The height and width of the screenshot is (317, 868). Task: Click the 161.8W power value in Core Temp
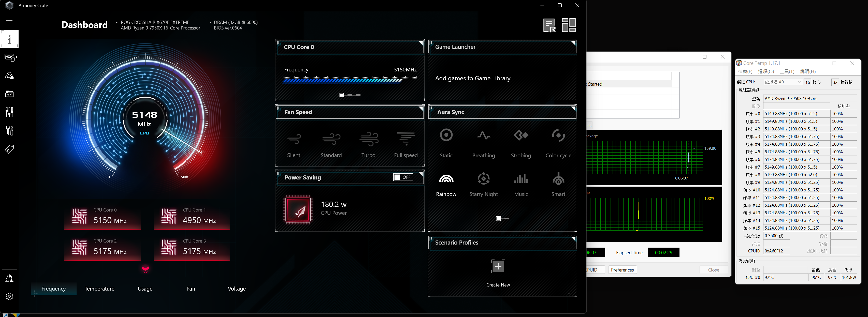[x=849, y=278]
